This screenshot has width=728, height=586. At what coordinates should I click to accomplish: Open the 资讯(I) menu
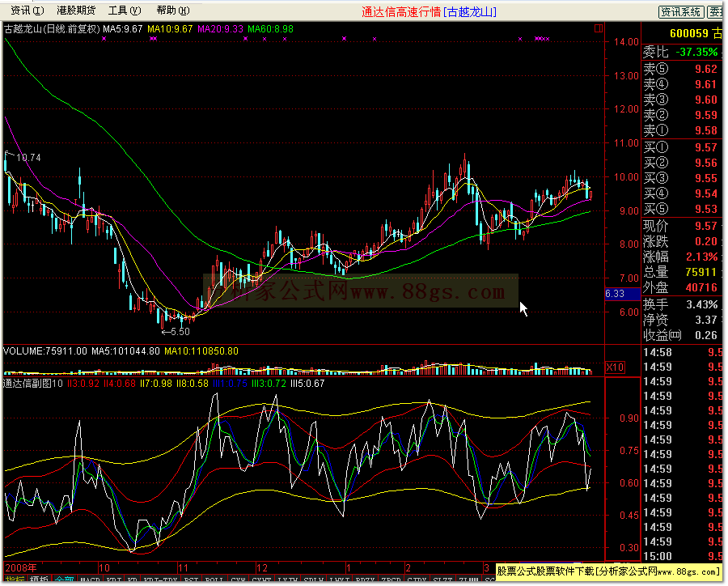(28, 11)
